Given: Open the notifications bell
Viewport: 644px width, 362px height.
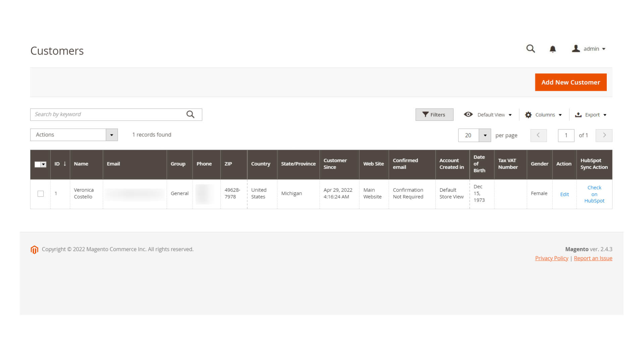Looking at the screenshot, I should coord(553,49).
